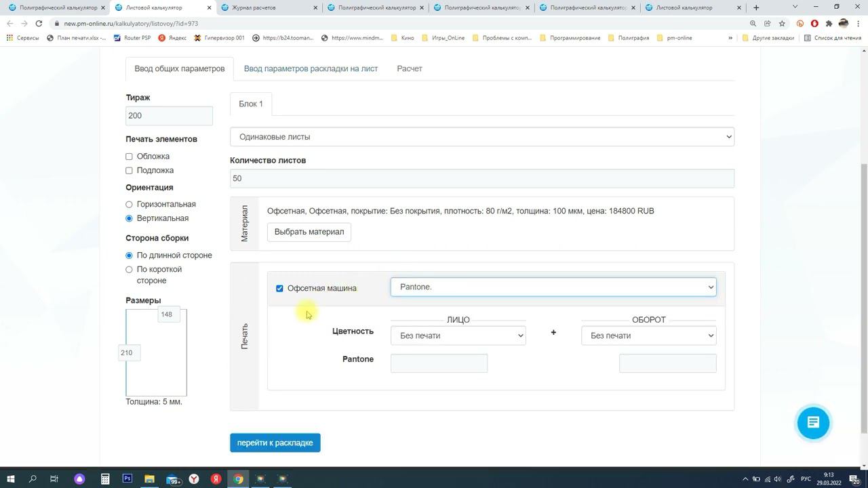Open Calculator from the taskbar
868x488 pixels.
pos(105,479)
